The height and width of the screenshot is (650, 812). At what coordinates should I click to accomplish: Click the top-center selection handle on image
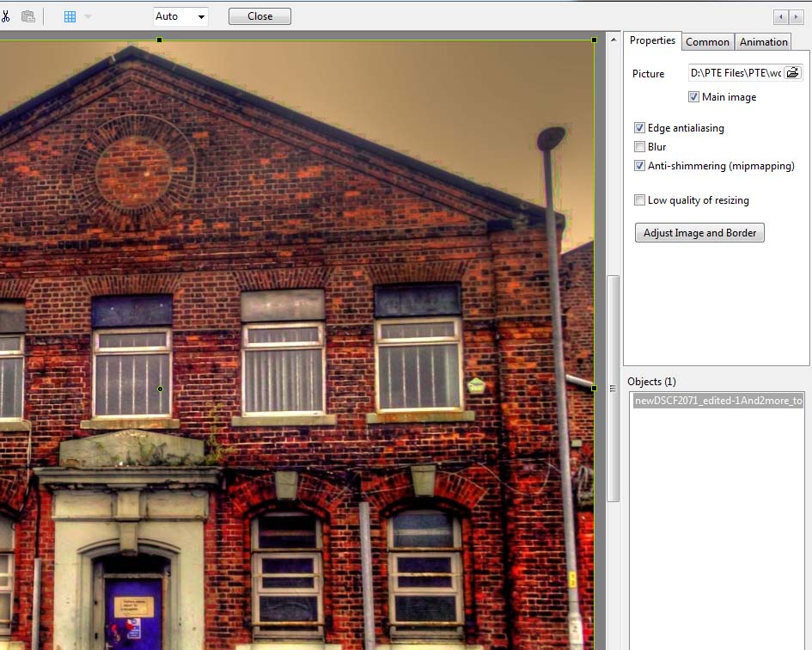point(160,40)
